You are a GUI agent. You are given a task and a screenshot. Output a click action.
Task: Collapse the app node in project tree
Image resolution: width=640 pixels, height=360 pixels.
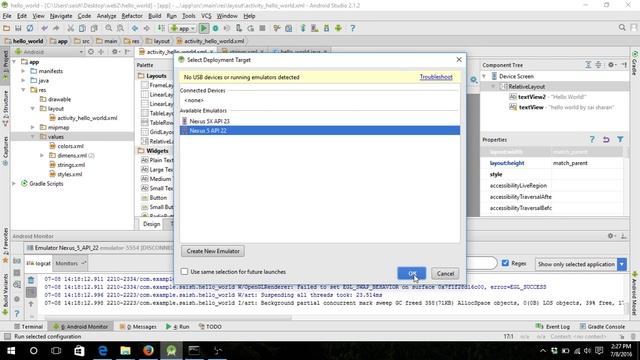(15, 62)
